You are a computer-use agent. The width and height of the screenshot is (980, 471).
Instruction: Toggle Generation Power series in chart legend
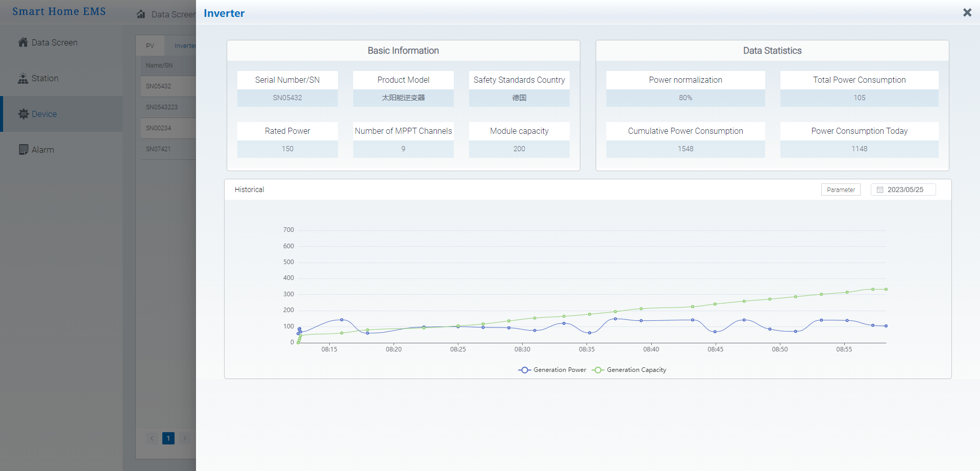(552, 370)
